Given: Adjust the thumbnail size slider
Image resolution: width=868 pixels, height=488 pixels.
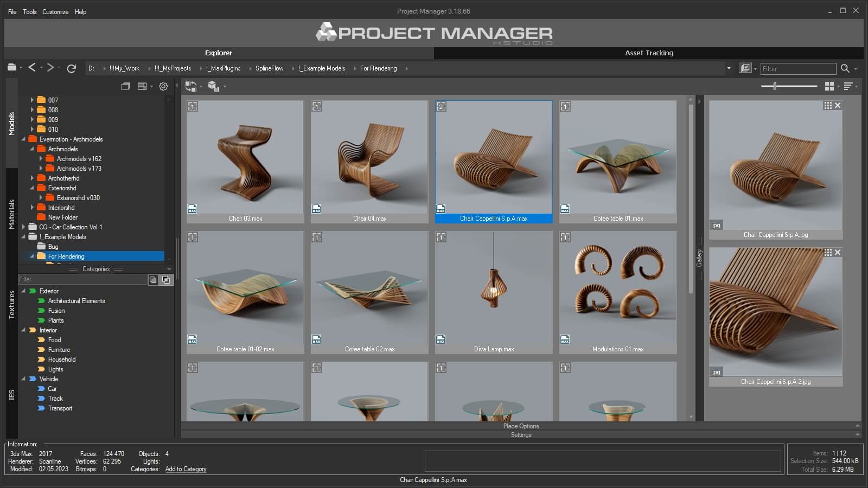Looking at the screenshot, I should tap(775, 86).
